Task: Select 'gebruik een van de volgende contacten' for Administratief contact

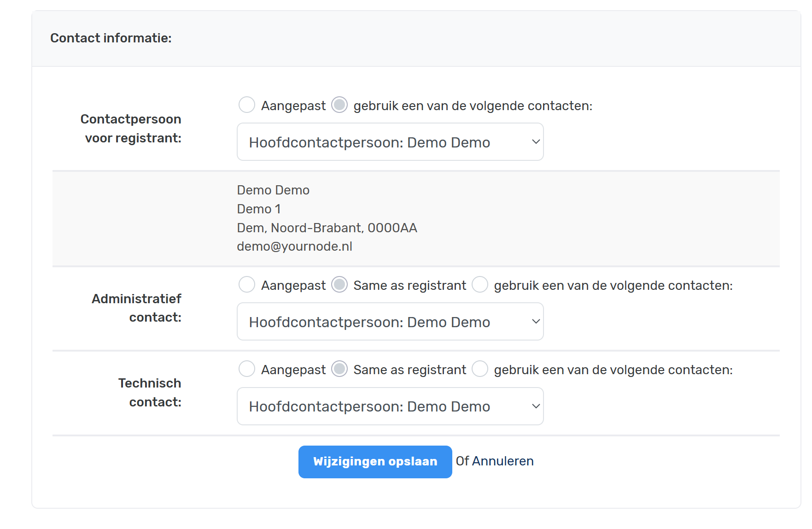Action: click(480, 285)
